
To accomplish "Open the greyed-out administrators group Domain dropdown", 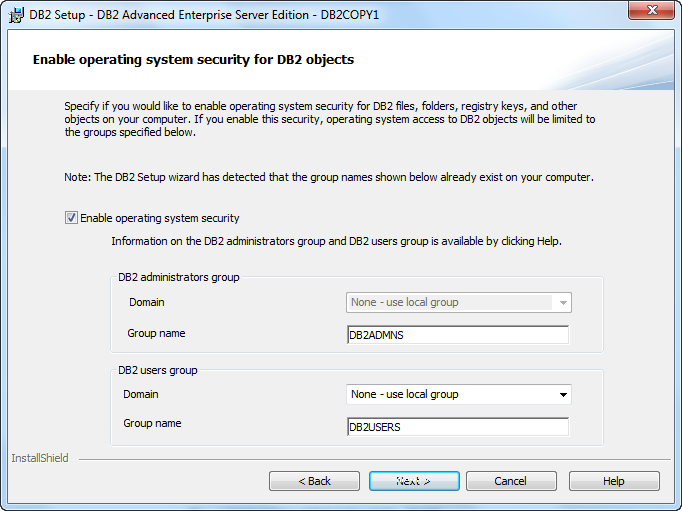I will tap(459, 302).
